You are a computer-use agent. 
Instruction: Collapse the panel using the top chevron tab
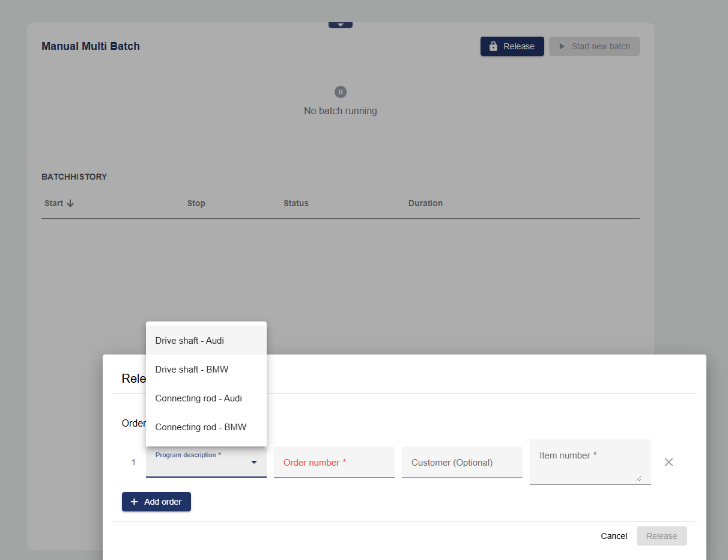(x=341, y=25)
